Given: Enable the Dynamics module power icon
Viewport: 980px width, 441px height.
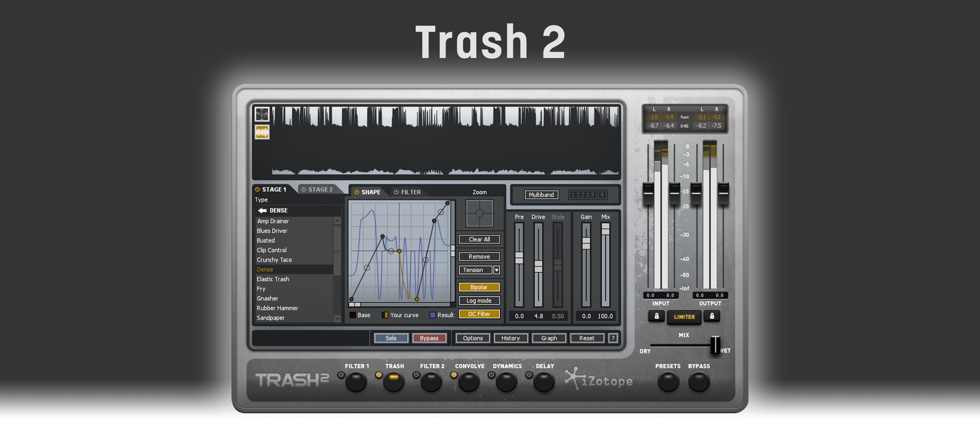Looking at the screenshot, I should pos(491,374).
